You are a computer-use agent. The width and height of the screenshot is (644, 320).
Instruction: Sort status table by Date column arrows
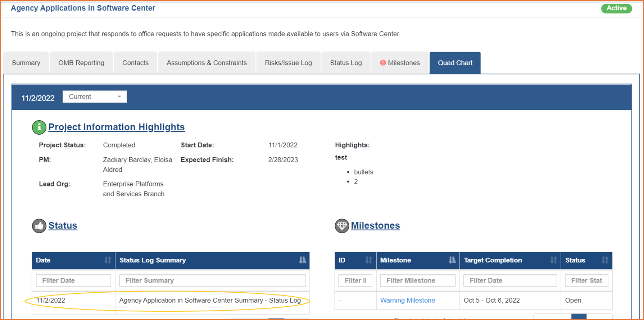click(108, 260)
